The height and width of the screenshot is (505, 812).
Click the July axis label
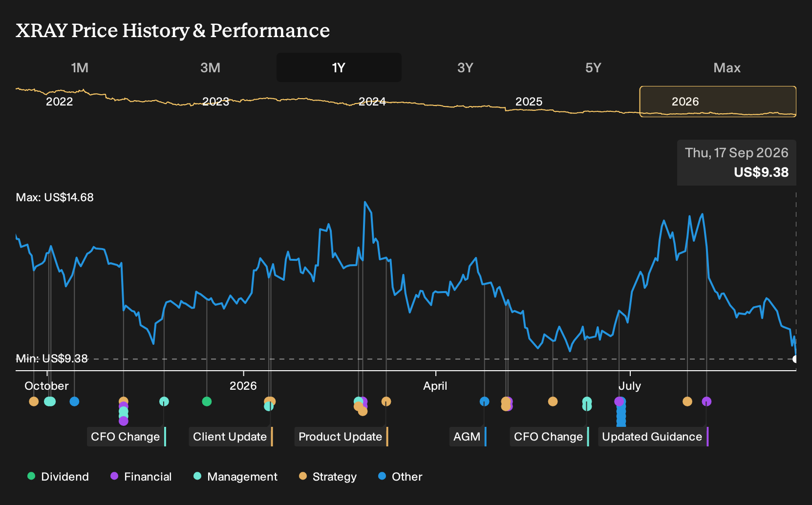(x=629, y=386)
